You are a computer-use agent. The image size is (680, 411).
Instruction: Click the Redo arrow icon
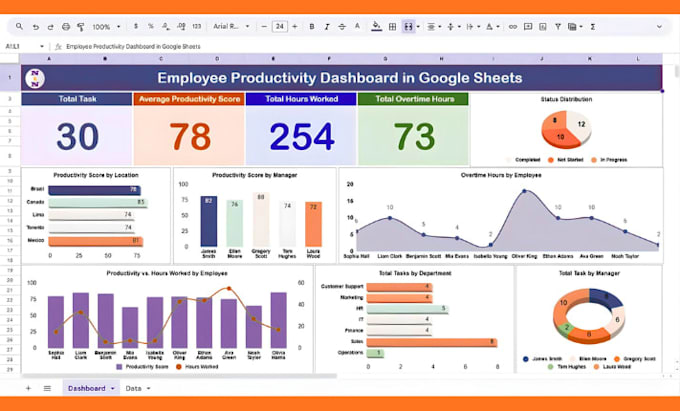pos(50,27)
